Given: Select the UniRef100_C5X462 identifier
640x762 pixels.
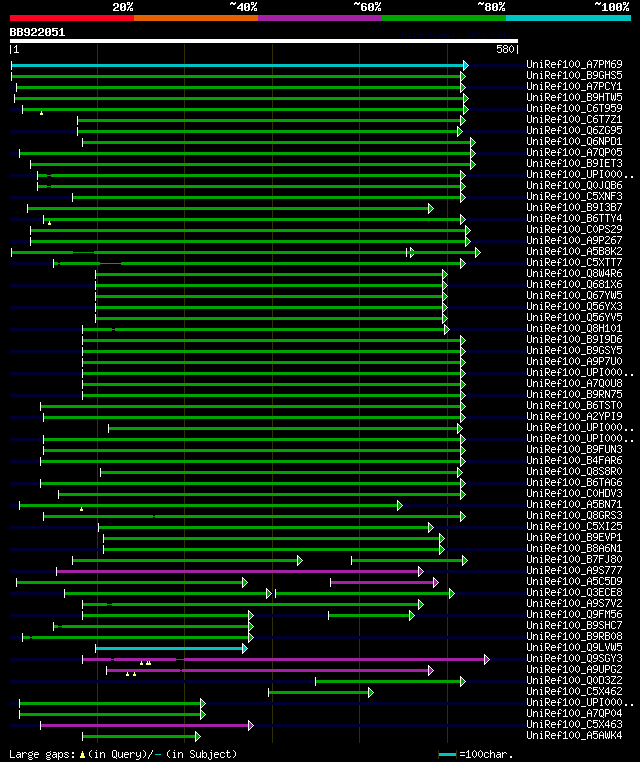Looking at the screenshot, I should point(574,691).
